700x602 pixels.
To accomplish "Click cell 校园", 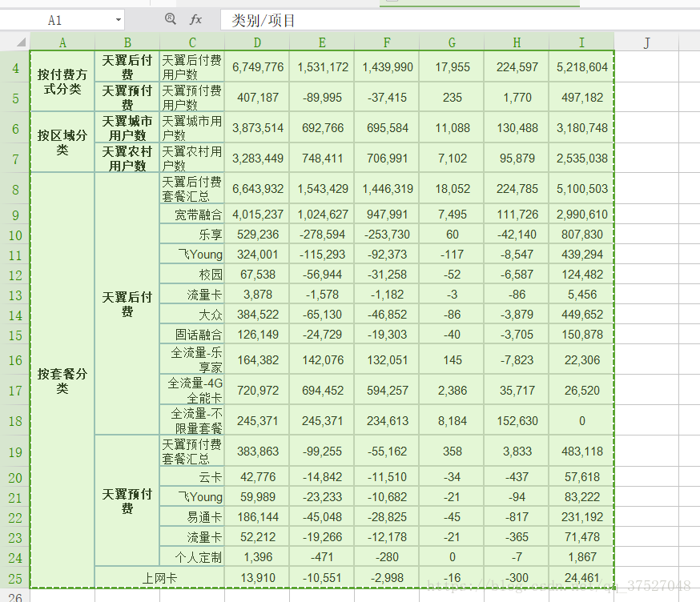I will pos(192,274).
